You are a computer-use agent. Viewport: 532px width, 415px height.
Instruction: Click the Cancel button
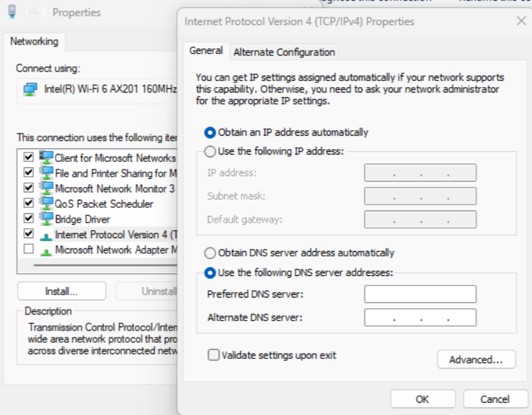(495, 399)
